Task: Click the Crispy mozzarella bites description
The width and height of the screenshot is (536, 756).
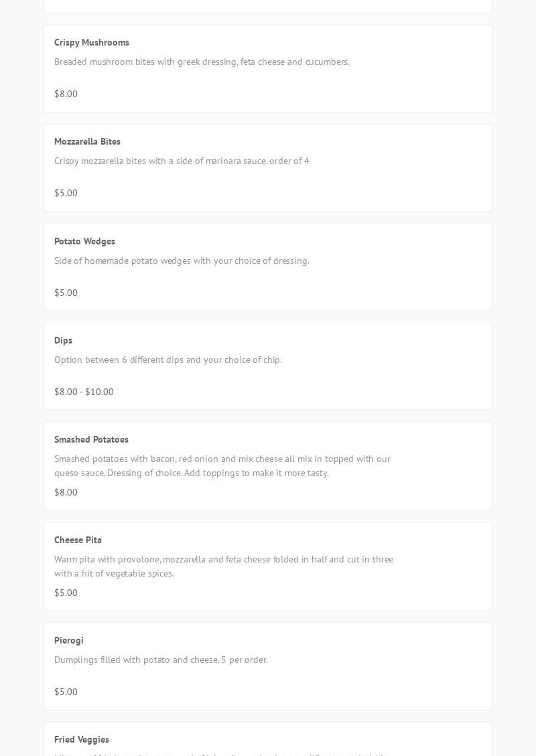Action: (x=182, y=161)
